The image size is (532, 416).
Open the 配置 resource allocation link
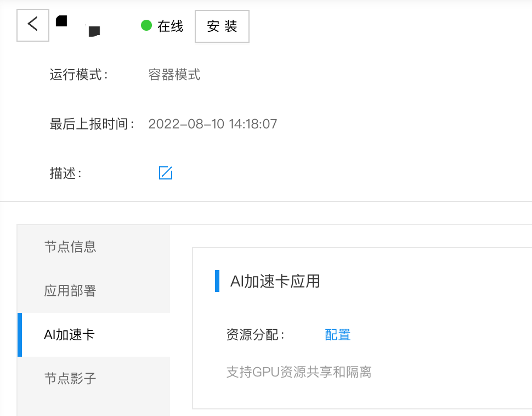[338, 335]
